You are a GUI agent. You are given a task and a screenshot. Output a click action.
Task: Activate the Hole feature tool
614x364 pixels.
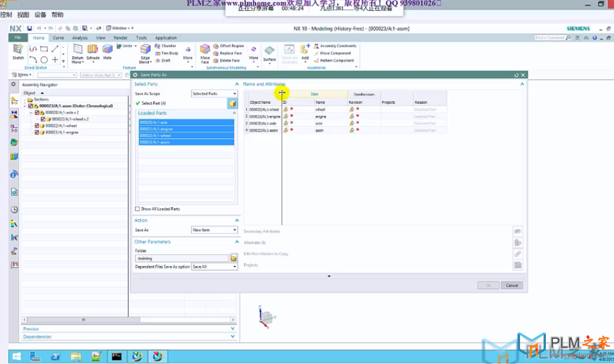107,52
